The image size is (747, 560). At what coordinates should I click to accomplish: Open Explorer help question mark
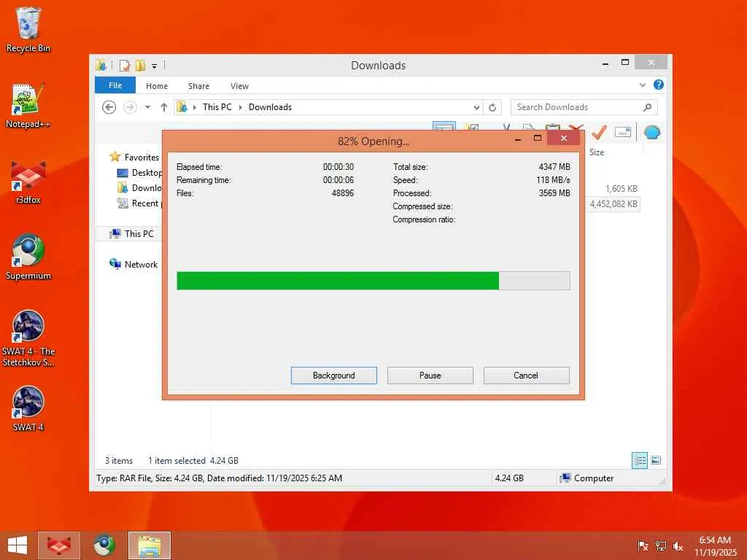point(659,85)
